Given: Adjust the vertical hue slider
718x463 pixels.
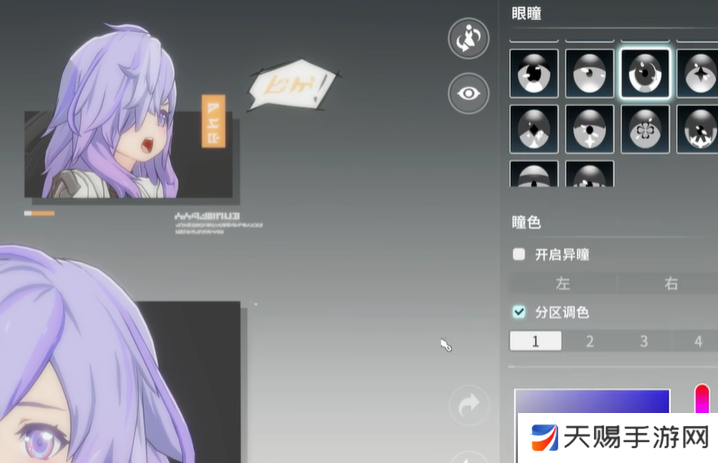Looking at the screenshot, I should point(702,398).
